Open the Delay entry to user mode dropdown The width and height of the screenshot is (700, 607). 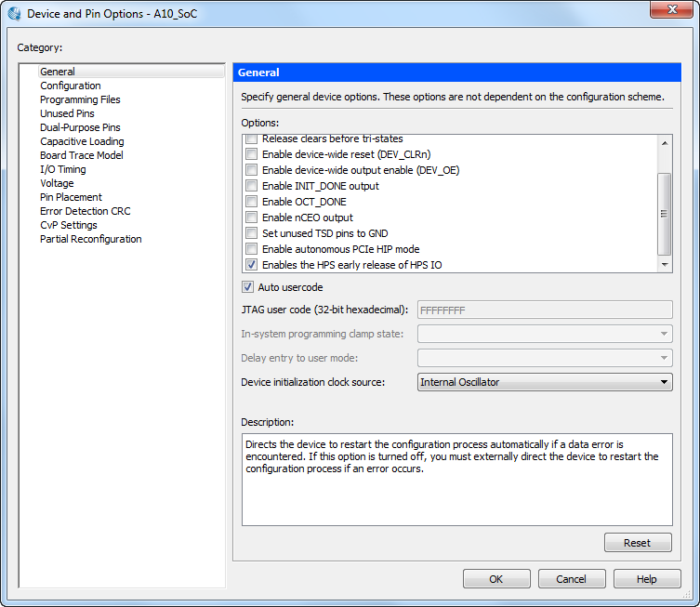tap(545, 358)
